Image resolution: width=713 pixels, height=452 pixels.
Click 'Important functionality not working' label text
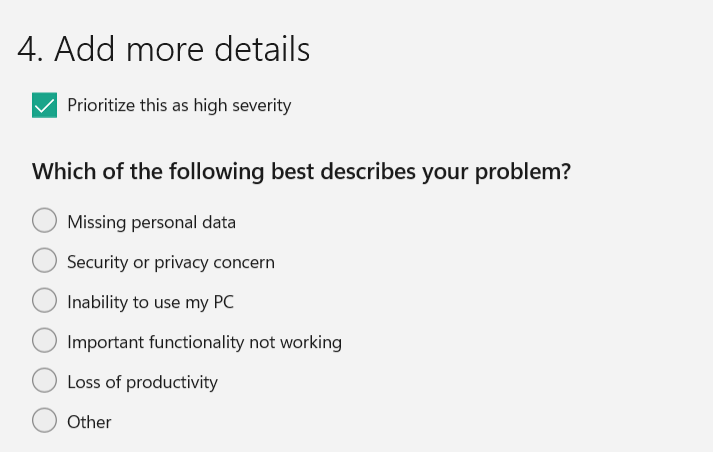tap(204, 342)
